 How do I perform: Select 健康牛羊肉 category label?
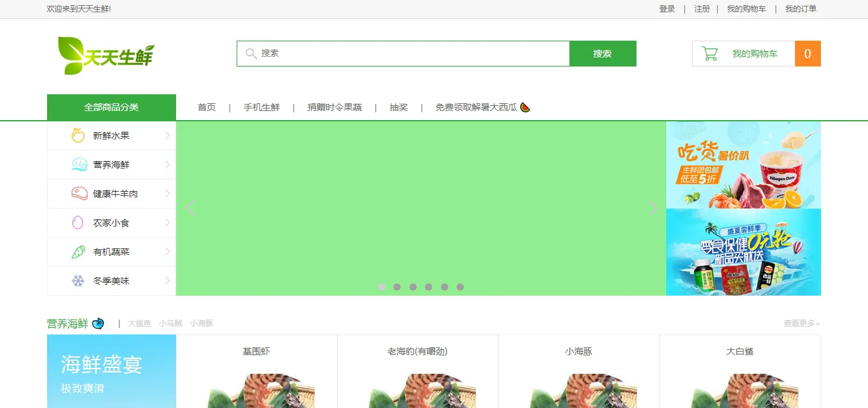[x=115, y=194]
